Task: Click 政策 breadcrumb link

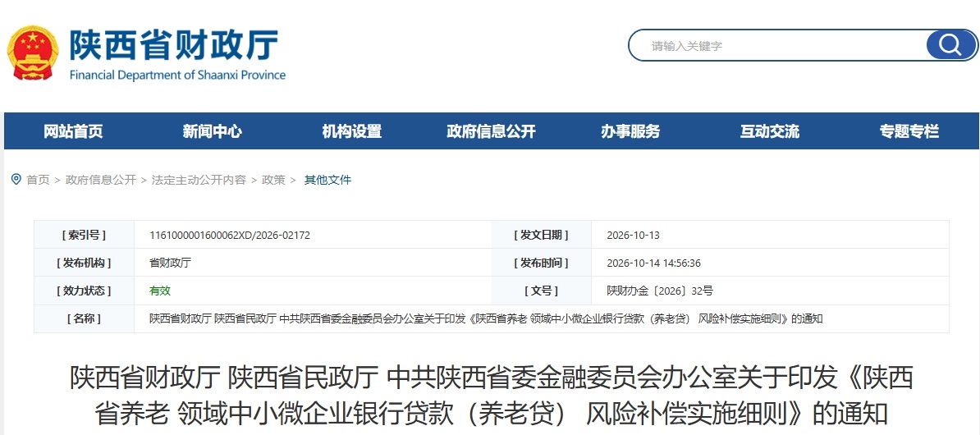Action: click(x=274, y=180)
